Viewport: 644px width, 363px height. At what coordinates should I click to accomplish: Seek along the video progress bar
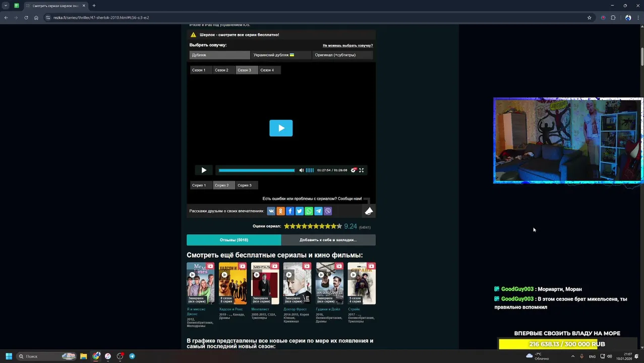(x=257, y=170)
